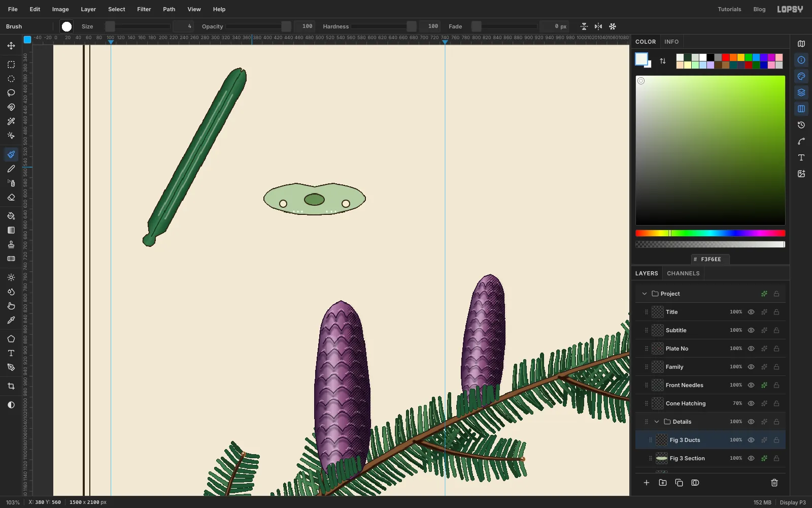Viewport: 812px width, 508px height.
Task: Select the Gradient tool
Action: (11, 230)
